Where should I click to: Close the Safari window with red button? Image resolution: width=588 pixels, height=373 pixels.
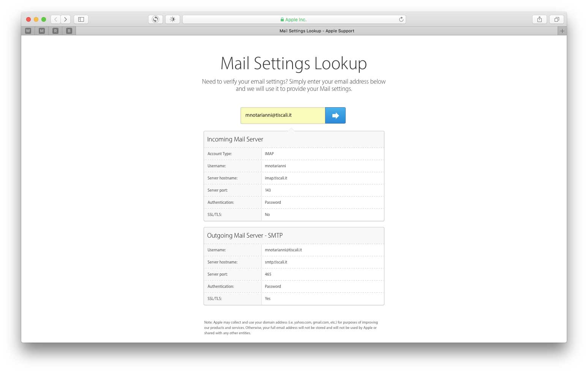point(28,19)
